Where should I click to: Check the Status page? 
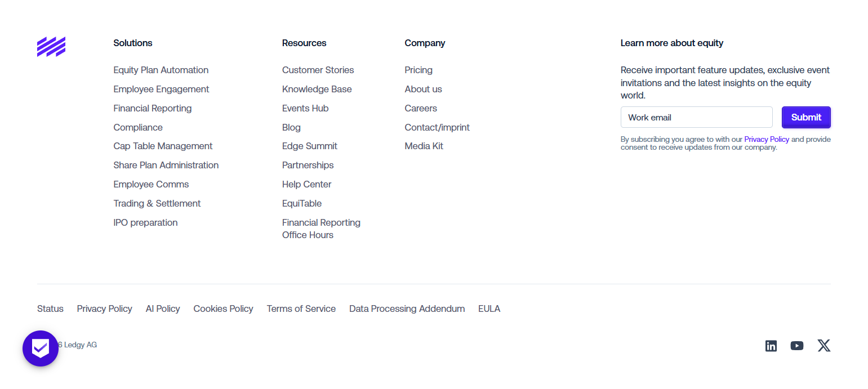[50, 308]
